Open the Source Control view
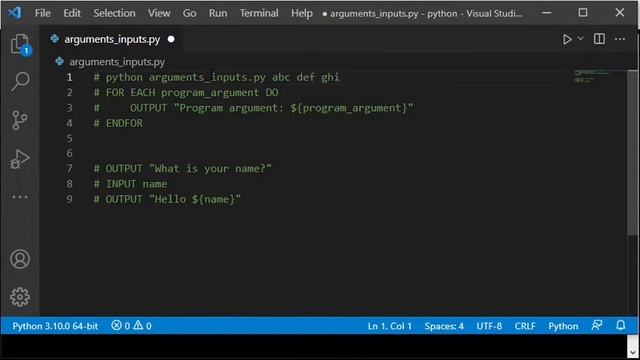The height and width of the screenshot is (360, 640). 20,120
